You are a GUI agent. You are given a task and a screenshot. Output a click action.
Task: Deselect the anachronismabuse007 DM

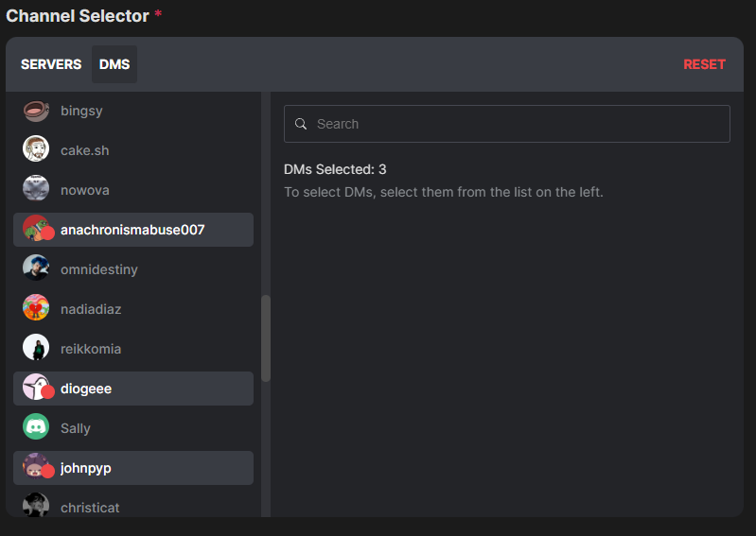[132, 230]
